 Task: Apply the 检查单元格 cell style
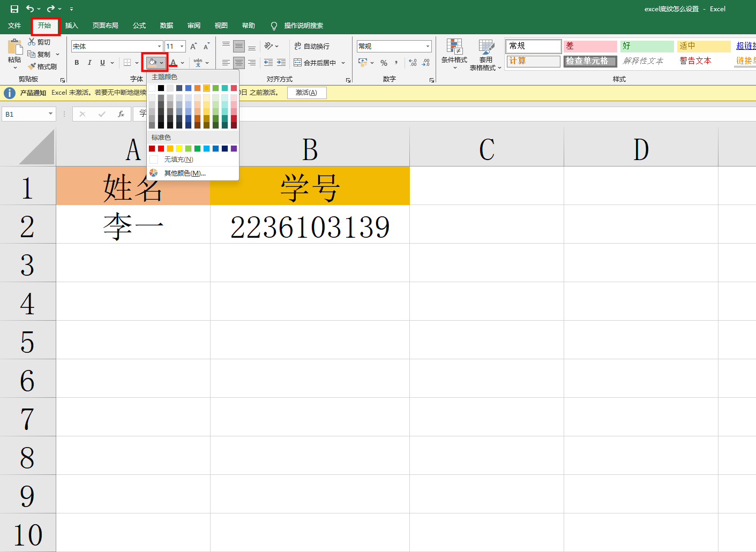[x=590, y=61]
